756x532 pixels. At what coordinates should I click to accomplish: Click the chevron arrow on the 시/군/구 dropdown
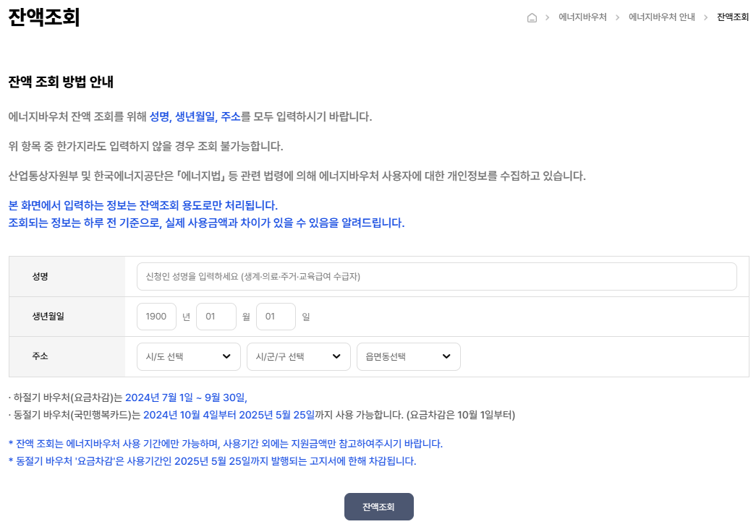pyautogui.click(x=336, y=356)
